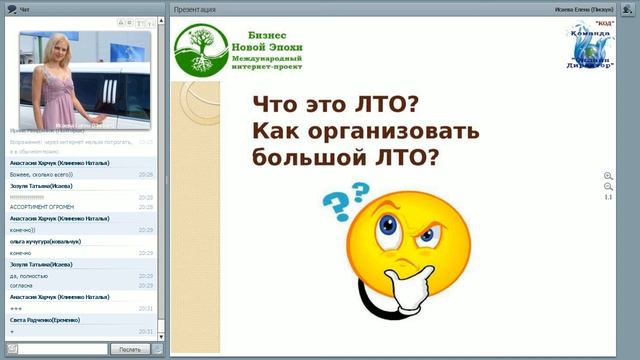Send the chat message with Послать
This screenshot has width=640, height=360.
[x=130, y=349]
